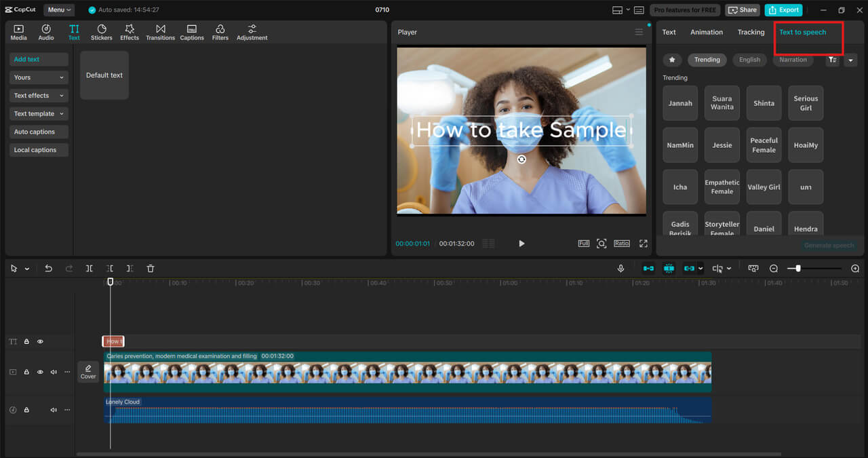Hide the video track

click(40, 372)
